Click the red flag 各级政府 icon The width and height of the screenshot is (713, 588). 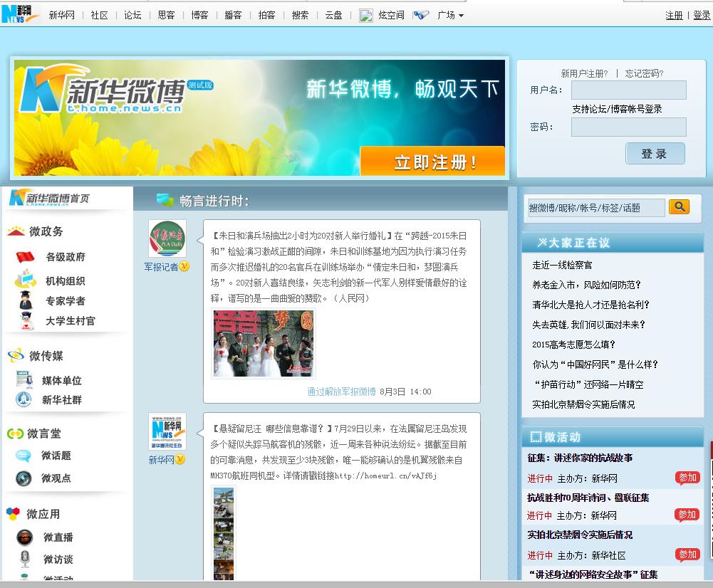[x=25, y=257]
